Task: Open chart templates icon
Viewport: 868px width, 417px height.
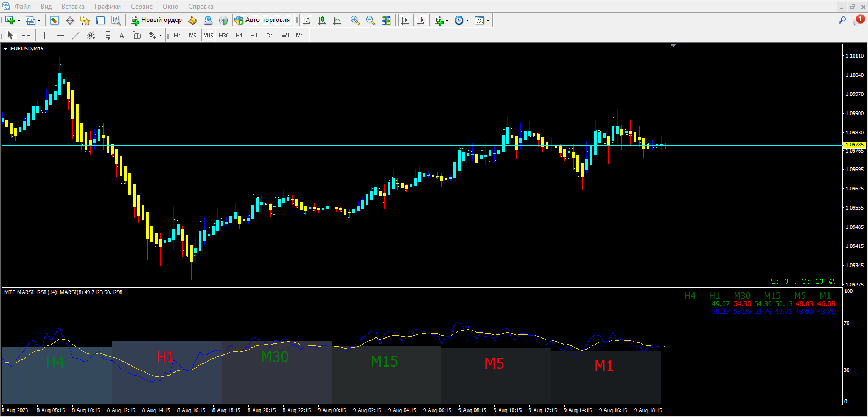Action: coord(479,20)
